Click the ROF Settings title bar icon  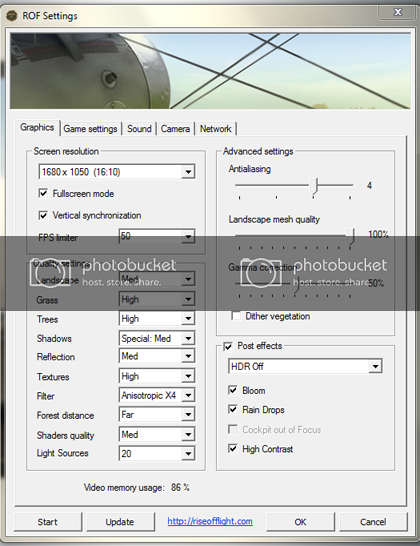pos(12,16)
